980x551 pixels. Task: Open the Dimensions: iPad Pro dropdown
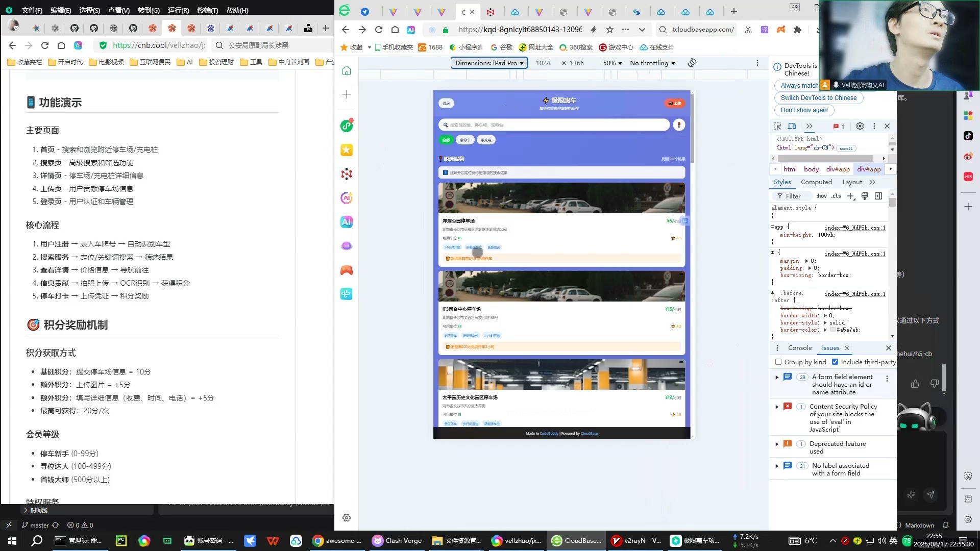coord(488,63)
